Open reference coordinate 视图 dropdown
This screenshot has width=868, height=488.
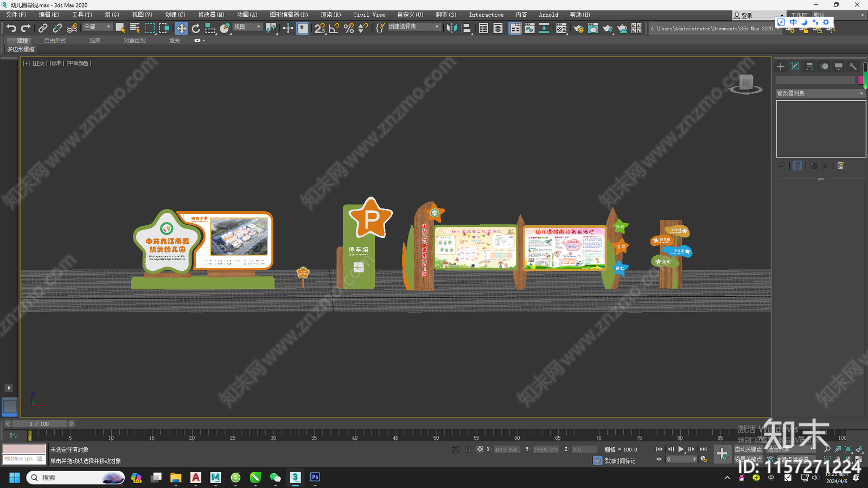coord(247,27)
